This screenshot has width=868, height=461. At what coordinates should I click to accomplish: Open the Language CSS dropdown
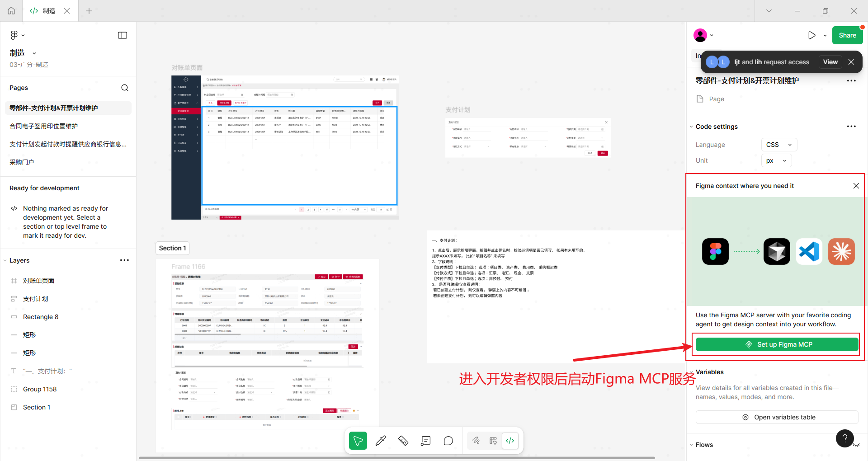(779, 145)
